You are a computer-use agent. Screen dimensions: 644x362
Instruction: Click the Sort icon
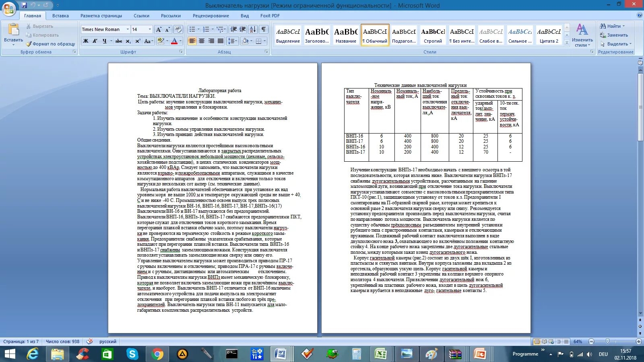click(x=253, y=29)
